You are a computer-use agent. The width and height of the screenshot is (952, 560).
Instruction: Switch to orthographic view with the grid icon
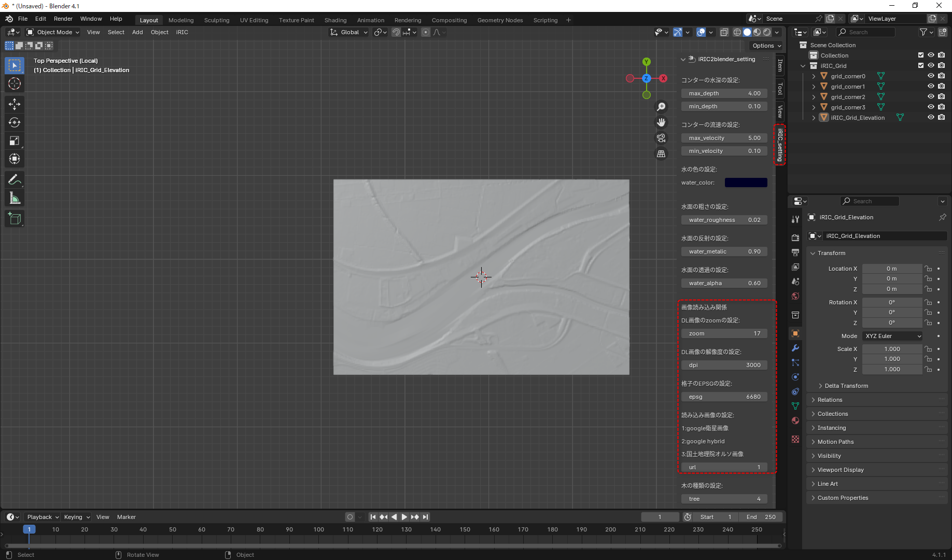pos(661,154)
